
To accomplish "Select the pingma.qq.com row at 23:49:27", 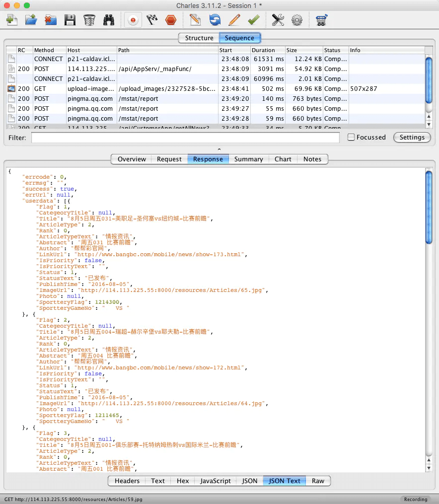I will [216, 109].
